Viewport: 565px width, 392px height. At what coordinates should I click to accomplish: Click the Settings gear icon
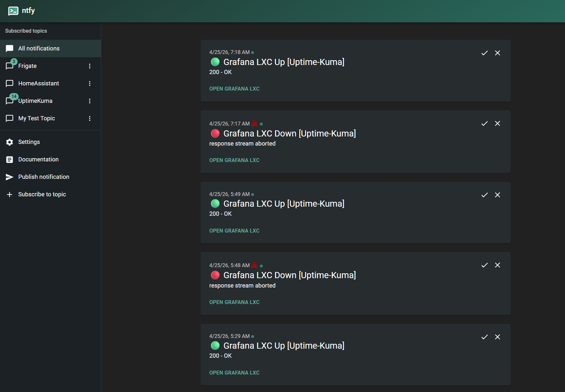(10, 142)
